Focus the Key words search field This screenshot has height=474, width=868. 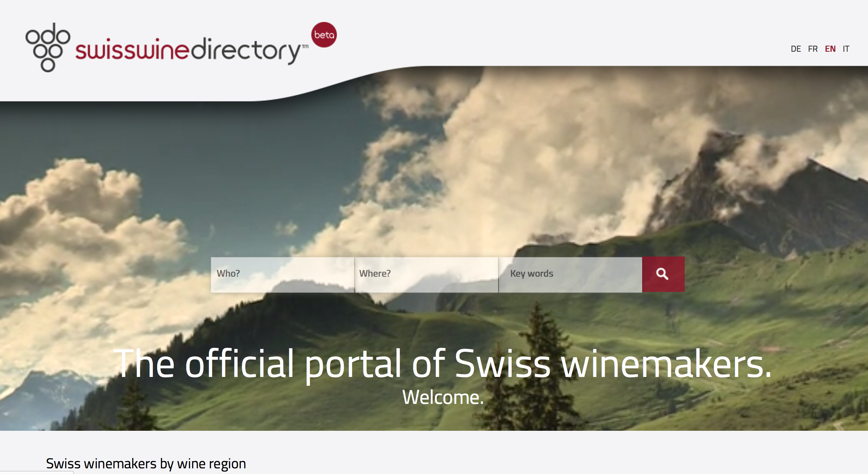[571, 275]
